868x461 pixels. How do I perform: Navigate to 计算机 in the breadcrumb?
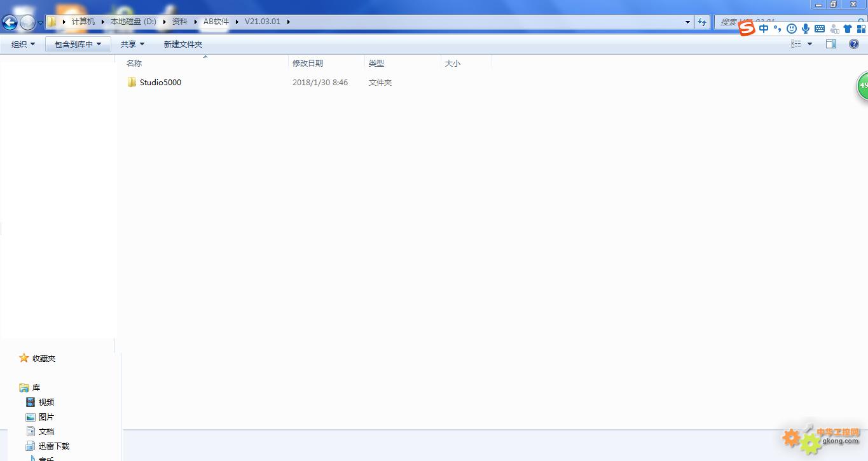coord(83,22)
